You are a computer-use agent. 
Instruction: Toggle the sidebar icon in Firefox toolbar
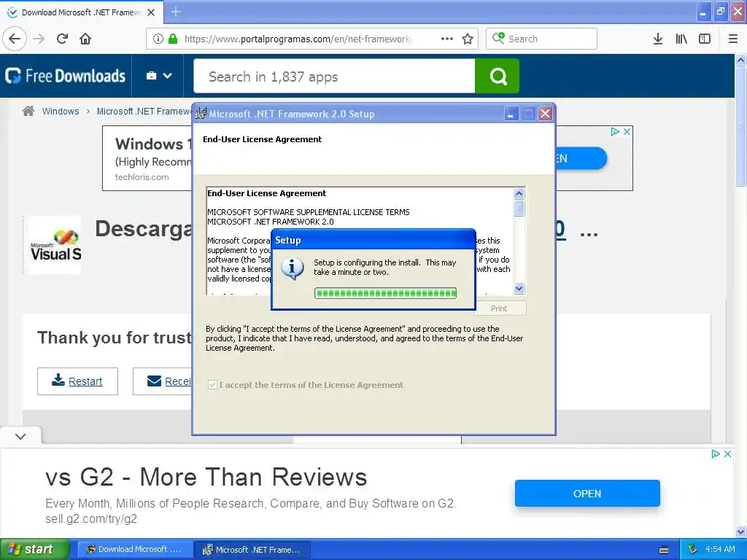pos(705,39)
